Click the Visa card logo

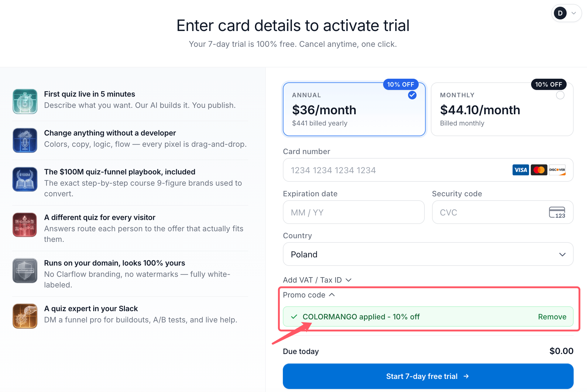pos(520,170)
